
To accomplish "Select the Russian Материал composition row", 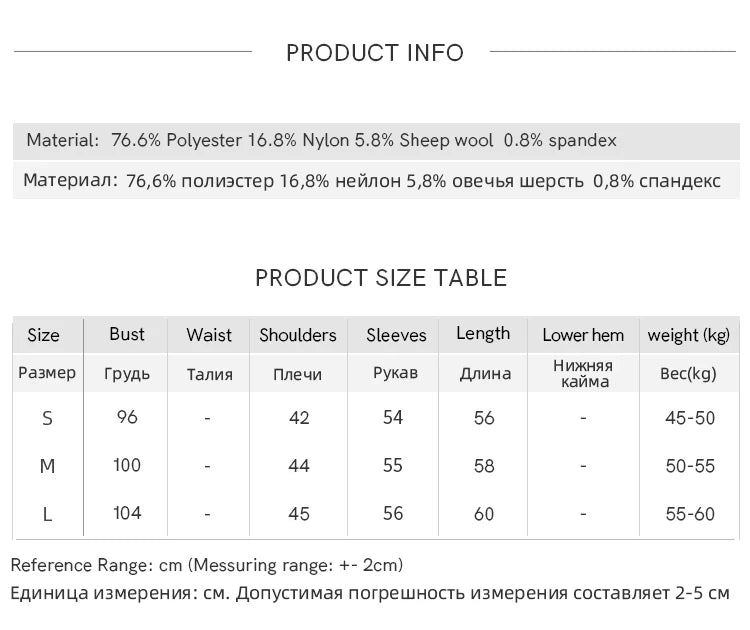I will tap(372, 181).
